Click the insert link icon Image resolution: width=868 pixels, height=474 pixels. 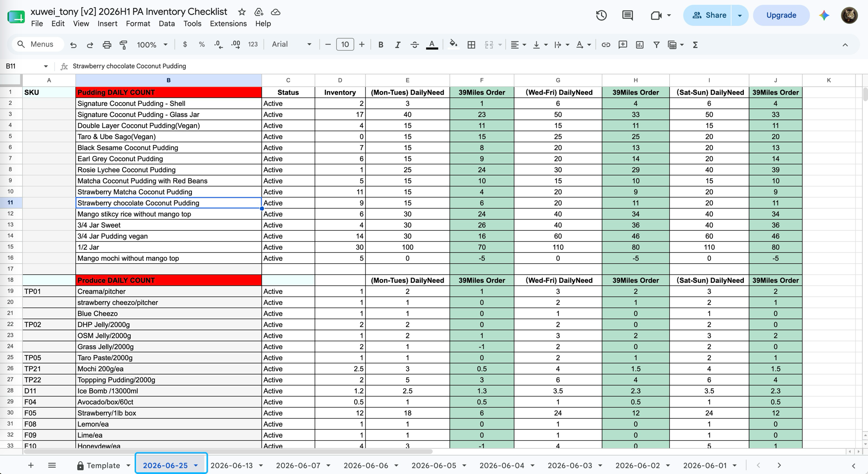[606, 45]
